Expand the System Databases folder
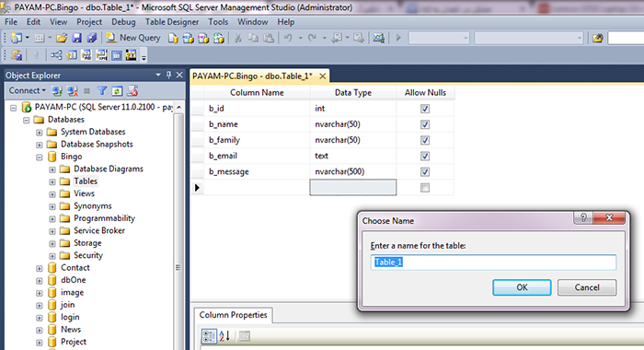Viewport: 644px width, 350px height. 39,133
